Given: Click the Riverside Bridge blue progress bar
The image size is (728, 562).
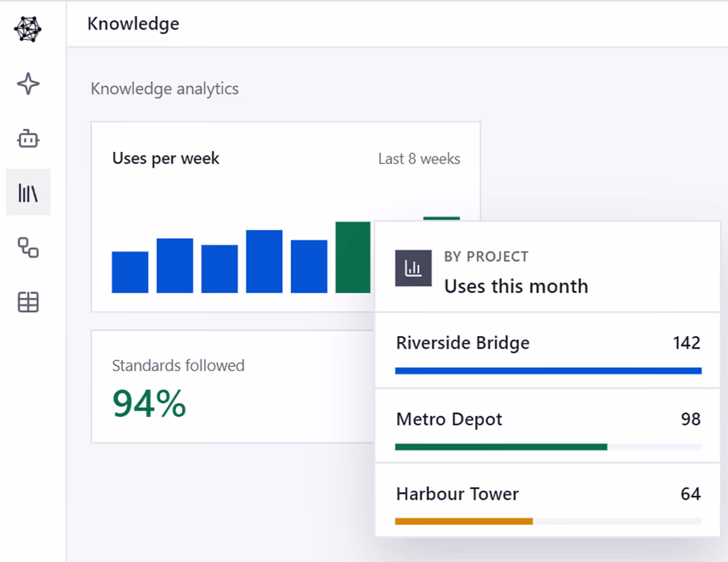Looking at the screenshot, I should click(549, 371).
